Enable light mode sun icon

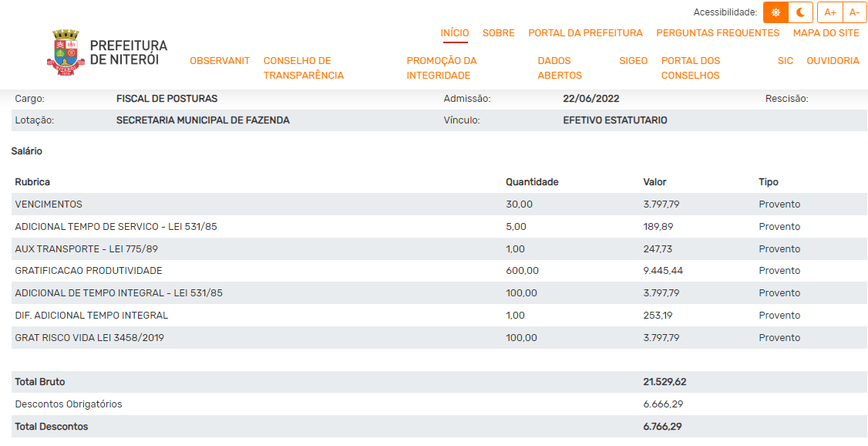775,12
